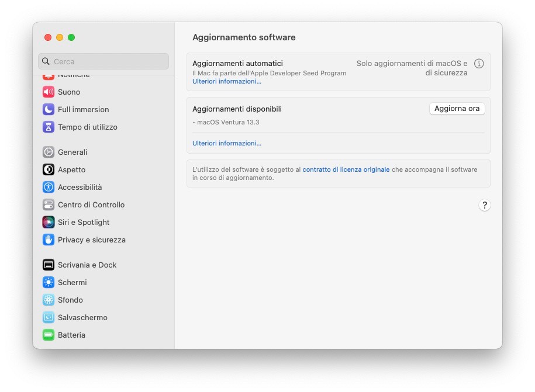This screenshot has width=535, height=392.
Task: Click the Aggiornamento software title
Action: 244,37
